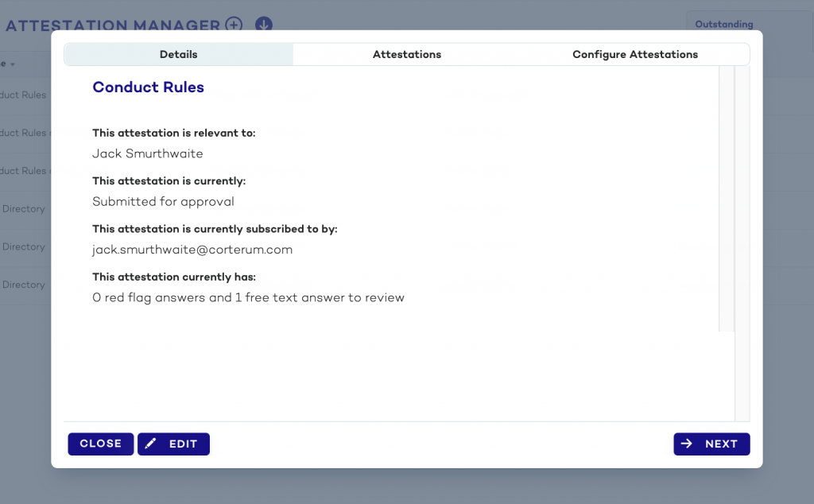Select the first Conduct Rules row behind dialog
Image resolution: width=814 pixels, height=504 pixels.
(23, 95)
